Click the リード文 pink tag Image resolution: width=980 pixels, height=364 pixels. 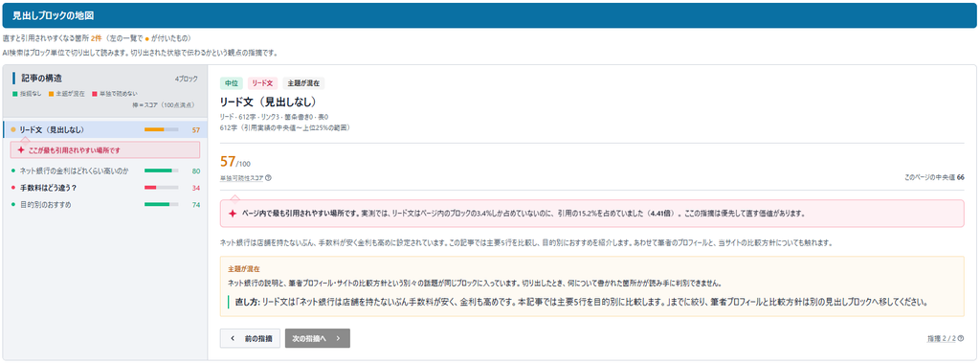262,83
